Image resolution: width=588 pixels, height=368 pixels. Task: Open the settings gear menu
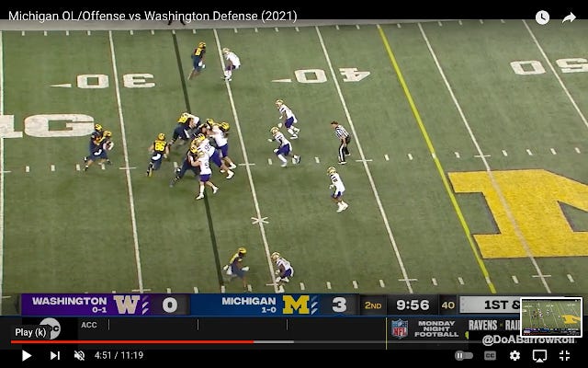coord(514,355)
